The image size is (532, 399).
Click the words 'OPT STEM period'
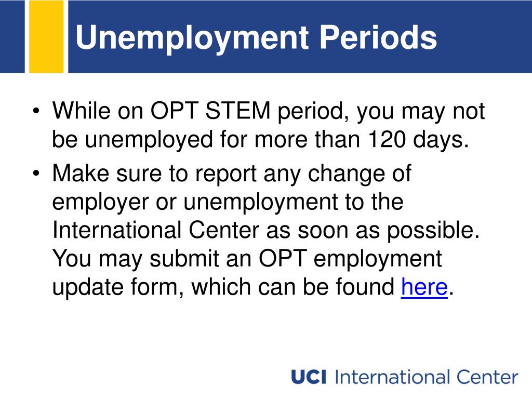tap(247, 111)
